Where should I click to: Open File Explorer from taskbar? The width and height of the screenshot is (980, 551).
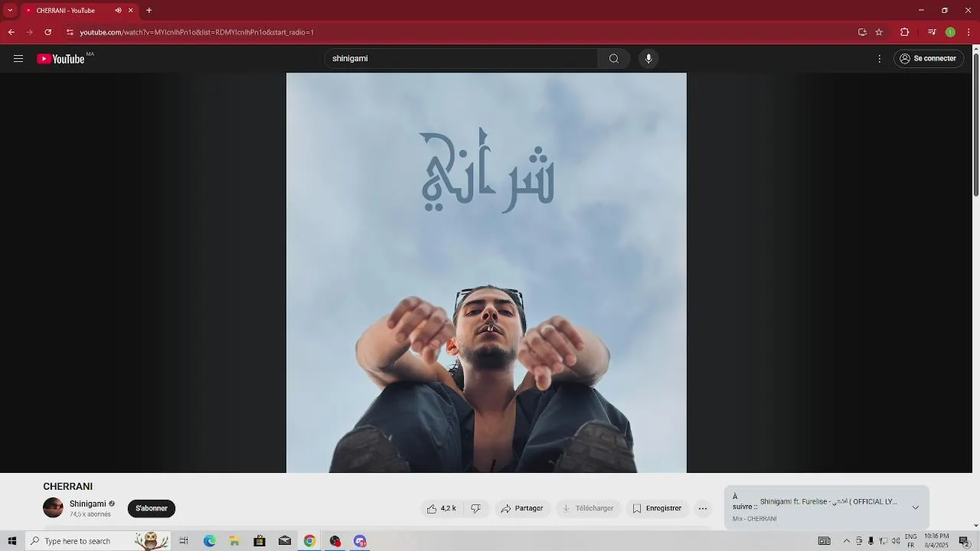tap(235, 541)
